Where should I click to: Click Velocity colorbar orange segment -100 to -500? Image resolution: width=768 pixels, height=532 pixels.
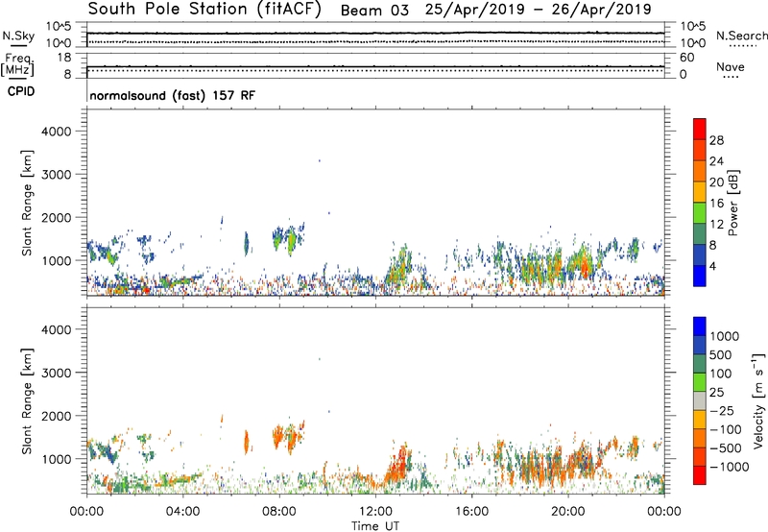(700, 438)
